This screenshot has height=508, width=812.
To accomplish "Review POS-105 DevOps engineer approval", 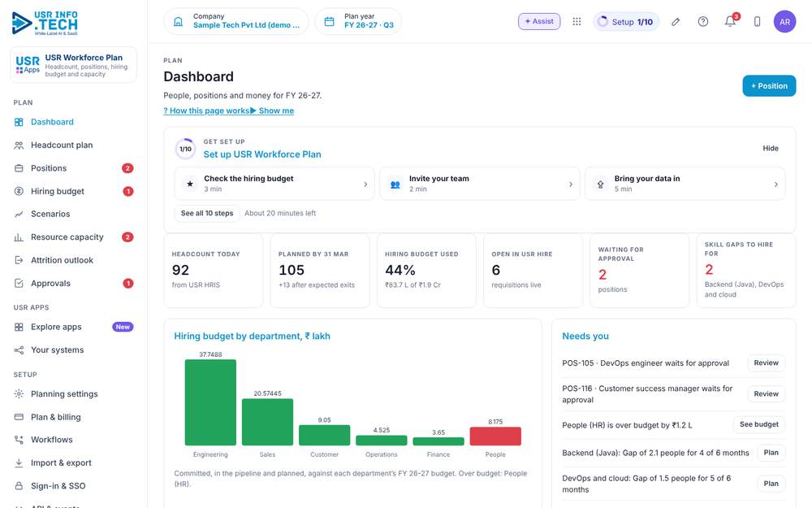I will (766, 363).
